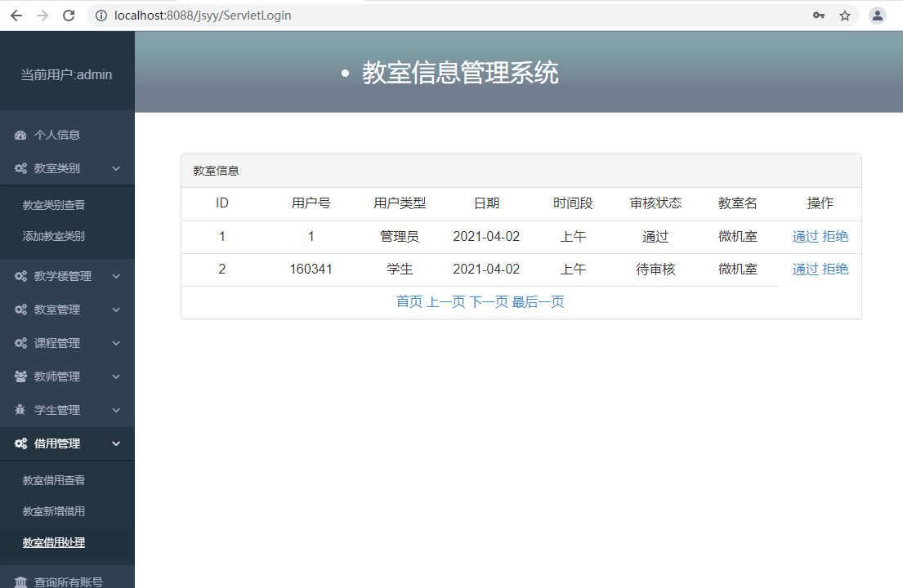This screenshot has height=588, width=903.
Task: Expand the 教学楼管理 chevron
Action: click(x=116, y=276)
